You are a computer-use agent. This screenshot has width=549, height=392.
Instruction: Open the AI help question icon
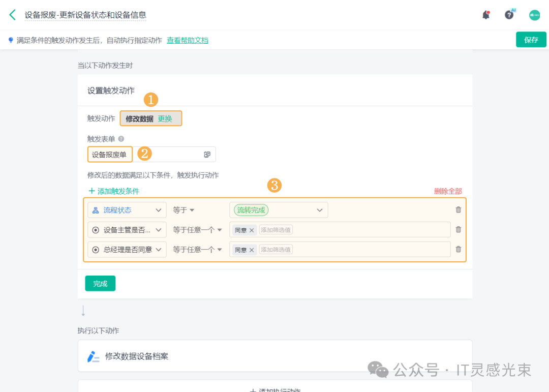(x=509, y=15)
